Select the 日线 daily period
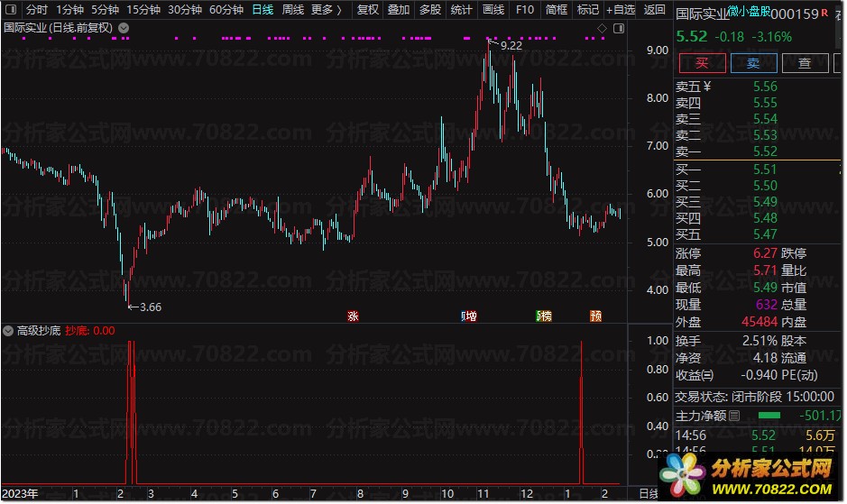This screenshot has width=847, height=504. tap(262, 9)
